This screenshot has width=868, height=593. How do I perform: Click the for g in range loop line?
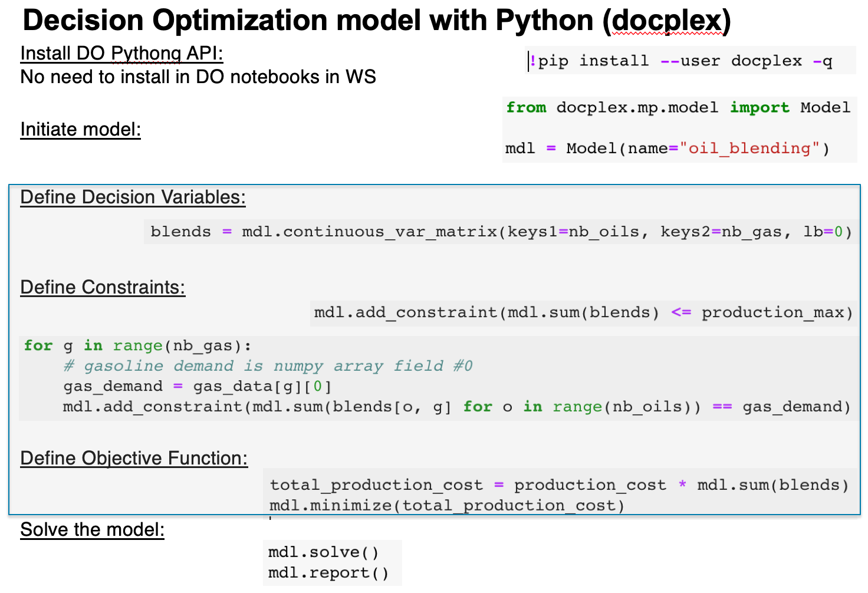(136, 345)
